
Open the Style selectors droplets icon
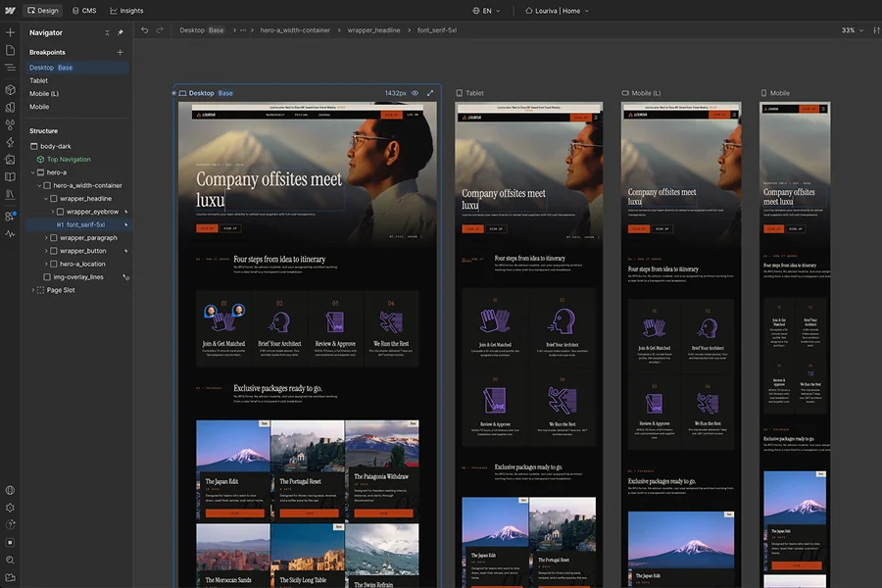pos(10,124)
